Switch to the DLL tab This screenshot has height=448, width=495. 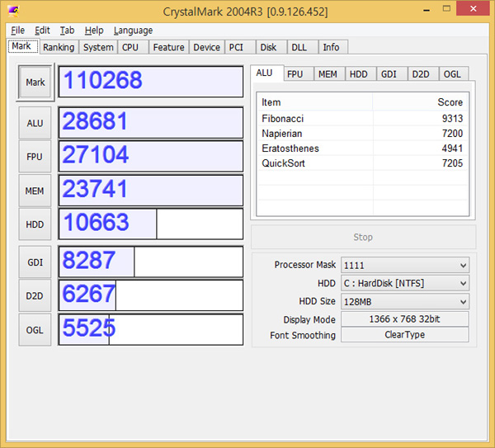coord(303,47)
